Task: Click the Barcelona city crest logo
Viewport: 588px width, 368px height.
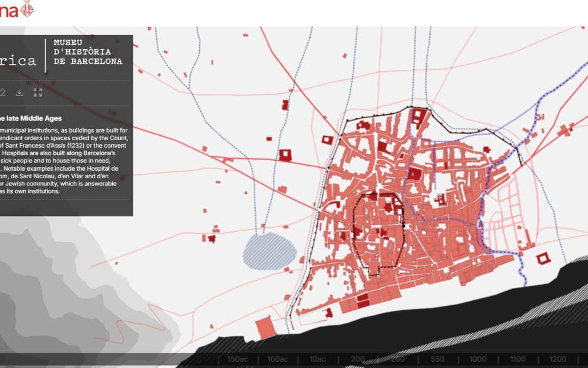Action: (27, 8)
